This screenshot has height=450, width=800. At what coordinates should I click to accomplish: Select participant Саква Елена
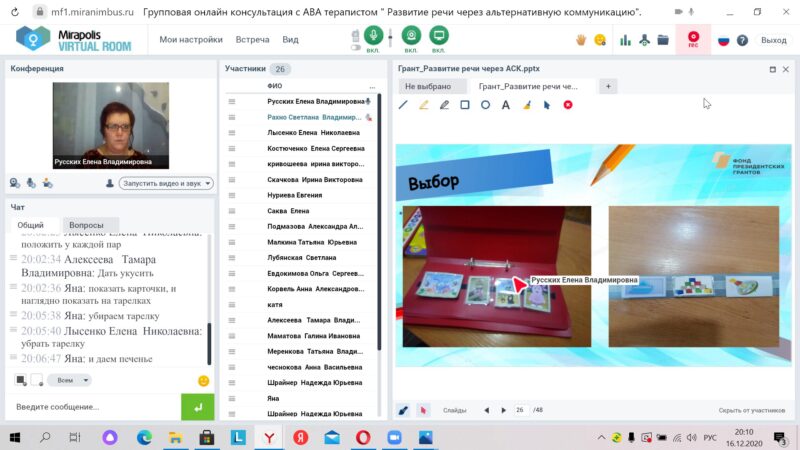(x=288, y=211)
